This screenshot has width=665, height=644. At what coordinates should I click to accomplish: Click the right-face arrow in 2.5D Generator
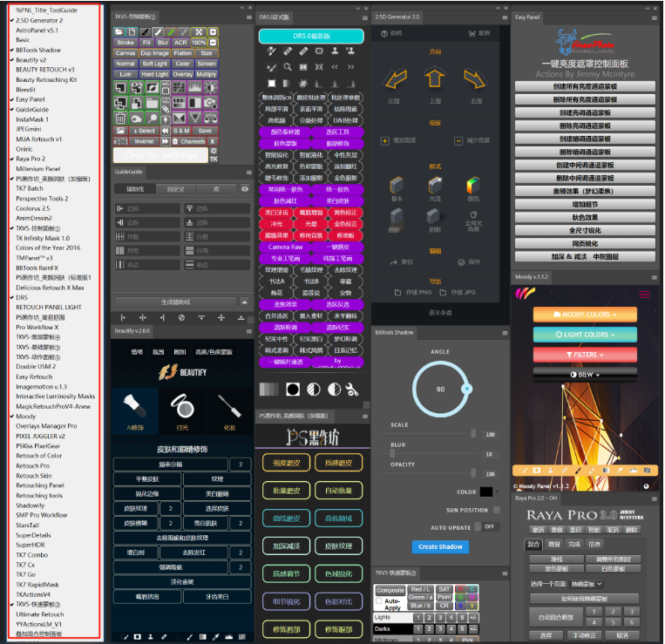point(474,78)
